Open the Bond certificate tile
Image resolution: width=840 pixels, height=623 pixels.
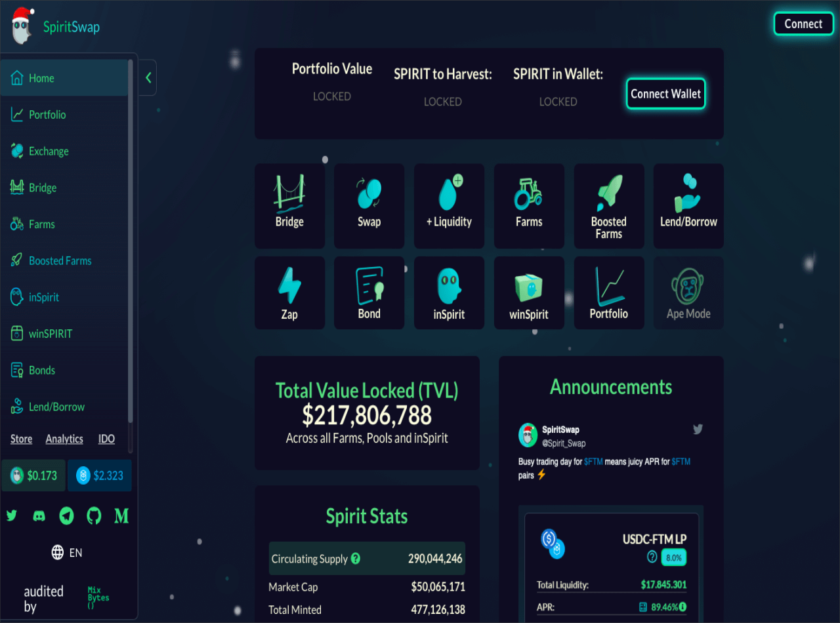(x=369, y=292)
